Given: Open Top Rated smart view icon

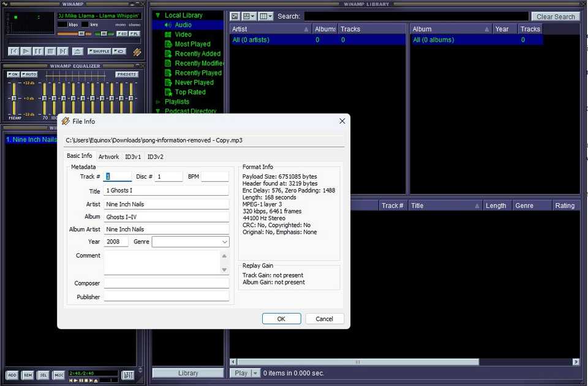Looking at the screenshot, I should click(x=168, y=92).
